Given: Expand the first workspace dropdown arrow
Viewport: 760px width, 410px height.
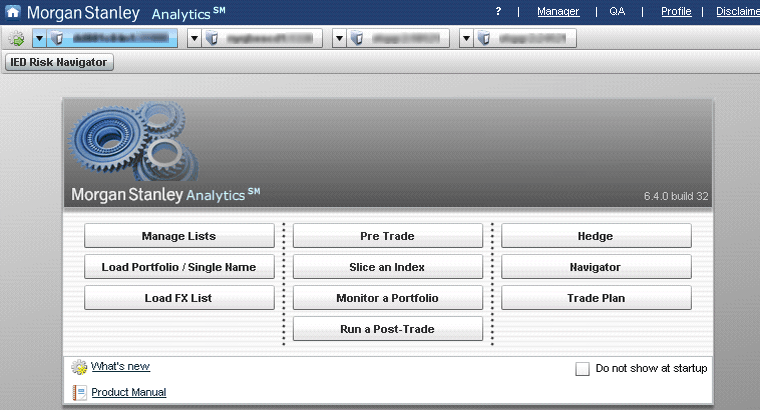Looking at the screenshot, I should click(x=39, y=38).
